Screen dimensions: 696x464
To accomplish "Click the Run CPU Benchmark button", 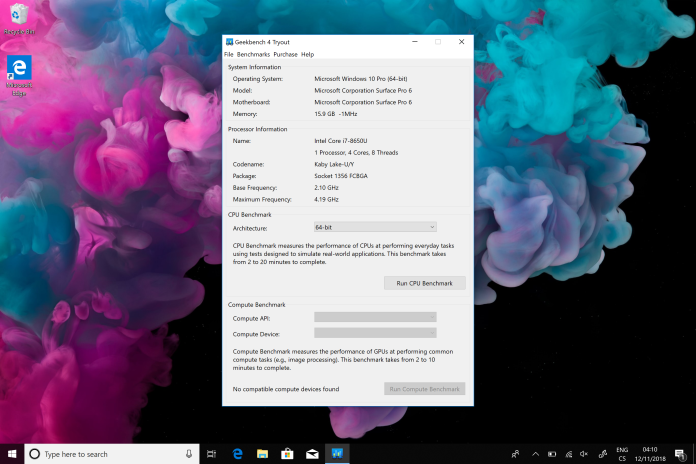I will coord(425,283).
